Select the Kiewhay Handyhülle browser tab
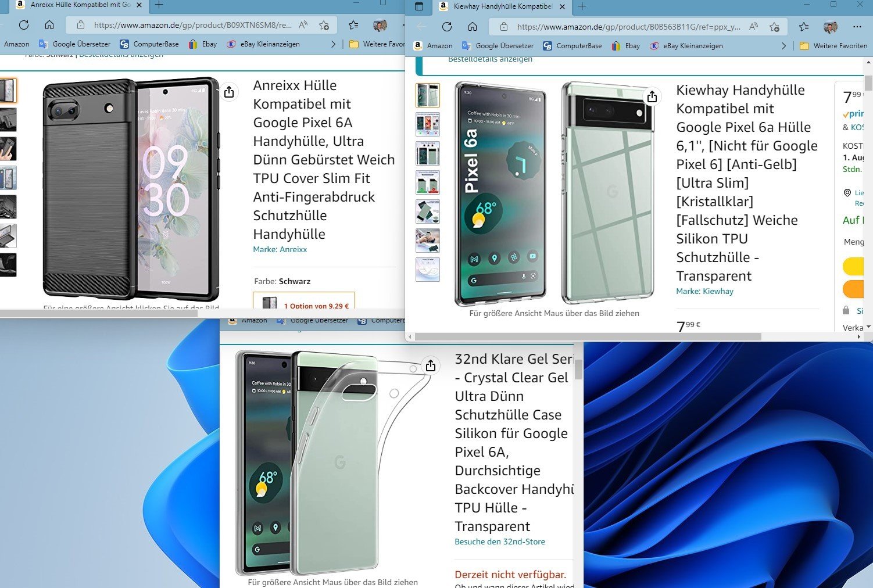The width and height of the screenshot is (873, 588). 502,6
